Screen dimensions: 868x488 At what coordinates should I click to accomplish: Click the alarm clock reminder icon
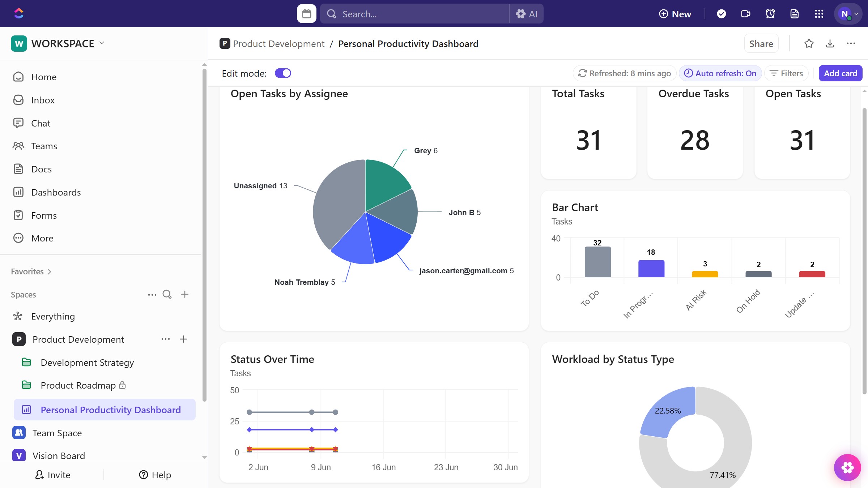(x=770, y=14)
